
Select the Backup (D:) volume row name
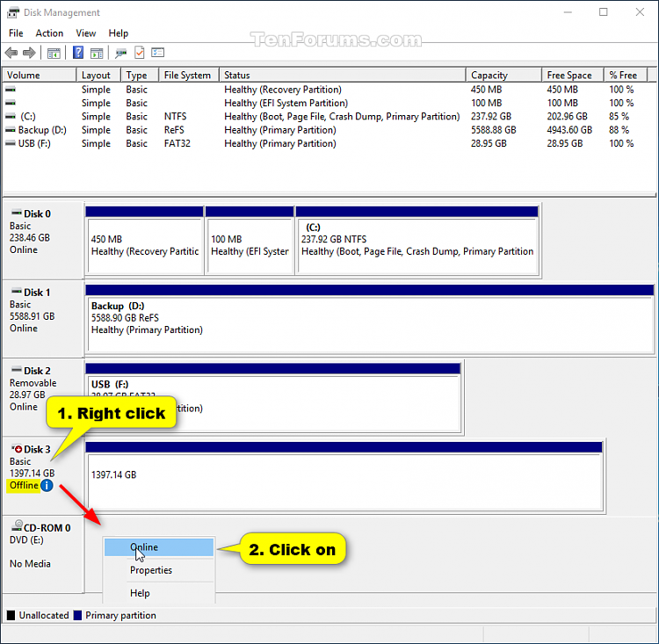[42, 130]
